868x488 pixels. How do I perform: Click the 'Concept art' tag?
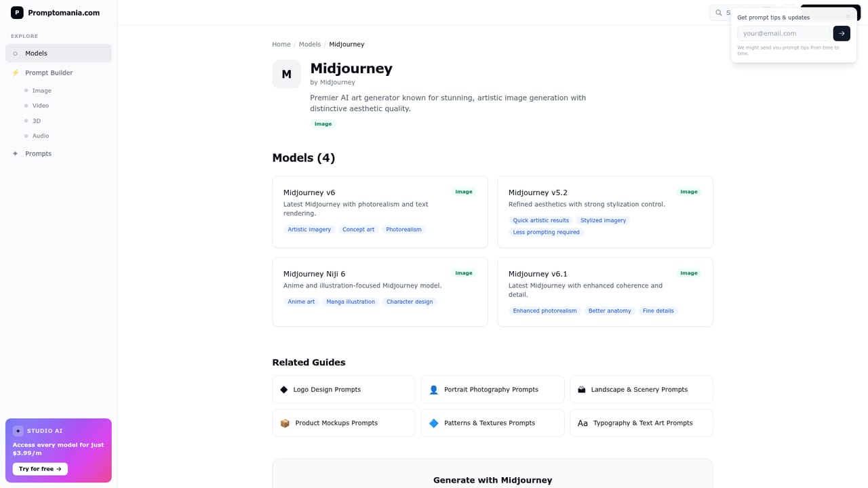pyautogui.click(x=359, y=230)
